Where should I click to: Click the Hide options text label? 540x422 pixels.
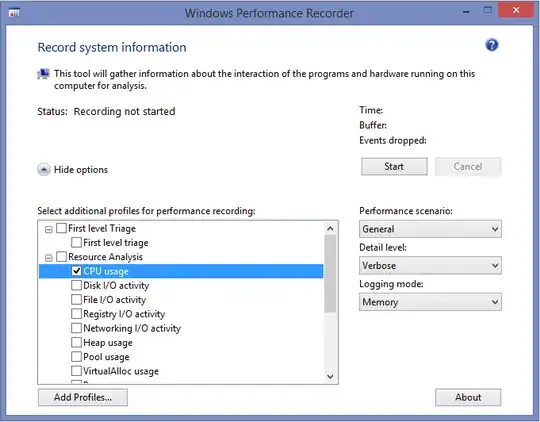pos(81,170)
